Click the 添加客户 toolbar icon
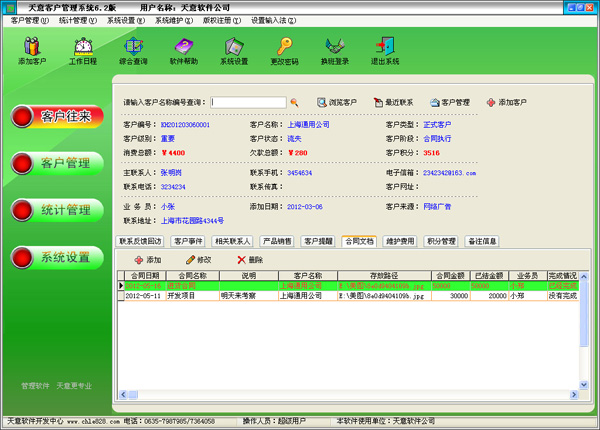 (32, 49)
